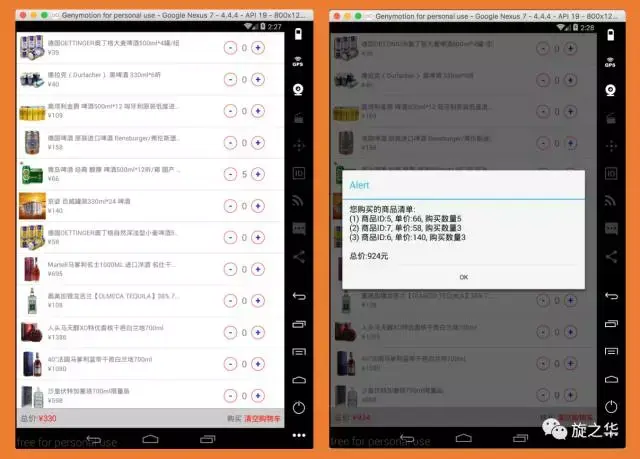
Task: Tap the 购买 buy button in left window
Action: point(234,419)
